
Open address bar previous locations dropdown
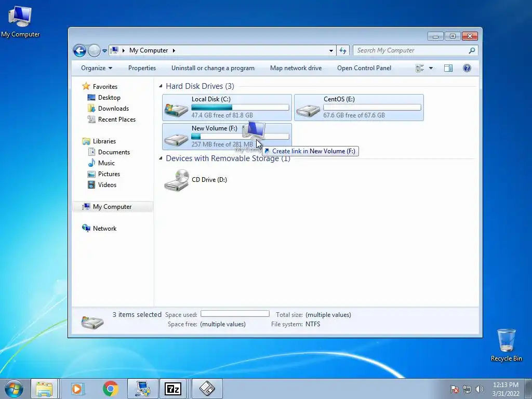(331, 50)
